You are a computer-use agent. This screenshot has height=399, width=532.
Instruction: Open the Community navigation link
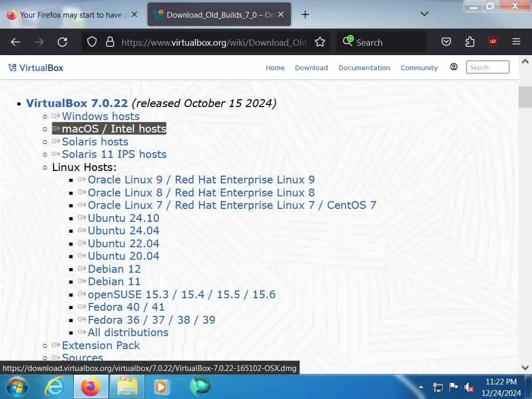[419, 68]
